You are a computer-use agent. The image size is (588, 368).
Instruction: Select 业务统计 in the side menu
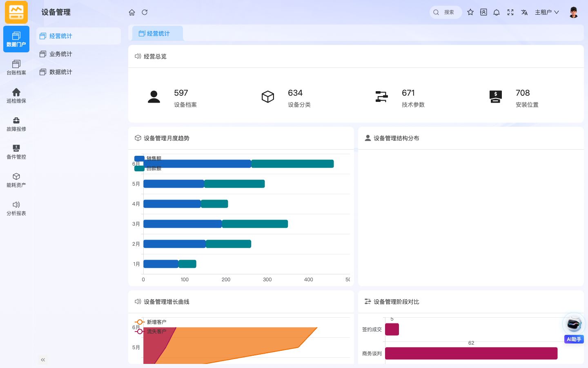tap(78, 54)
